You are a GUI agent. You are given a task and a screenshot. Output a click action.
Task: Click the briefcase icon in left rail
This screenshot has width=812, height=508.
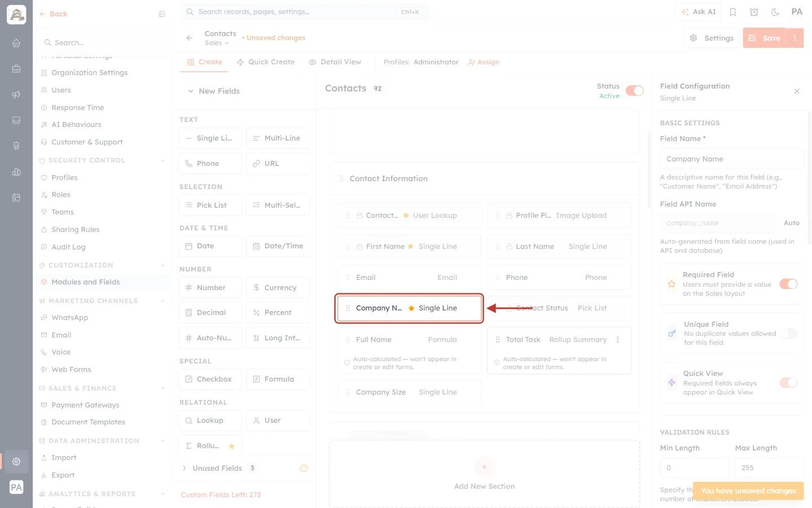(16, 69)
